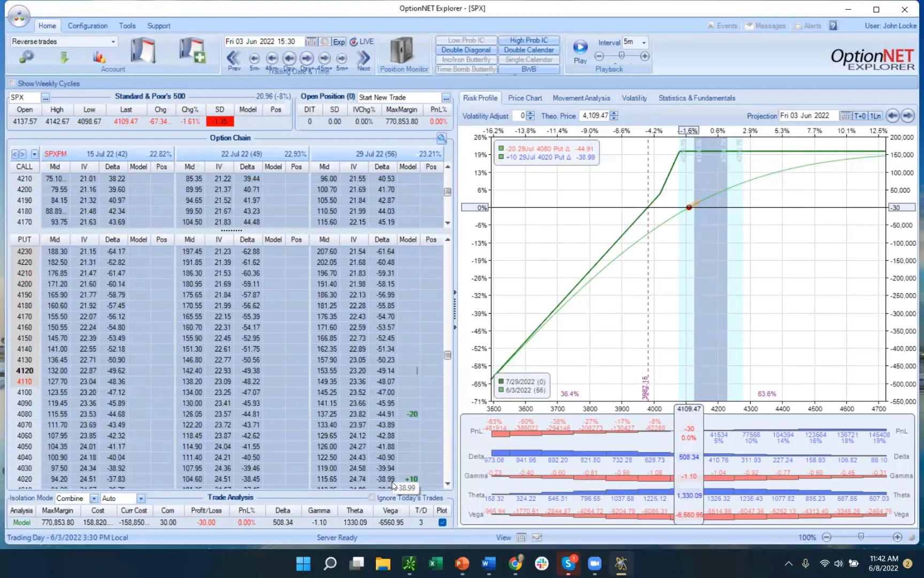Screen dimensions: 924x578
Task: Open the trading date calendar picker
Action: [x=311, y=42]
